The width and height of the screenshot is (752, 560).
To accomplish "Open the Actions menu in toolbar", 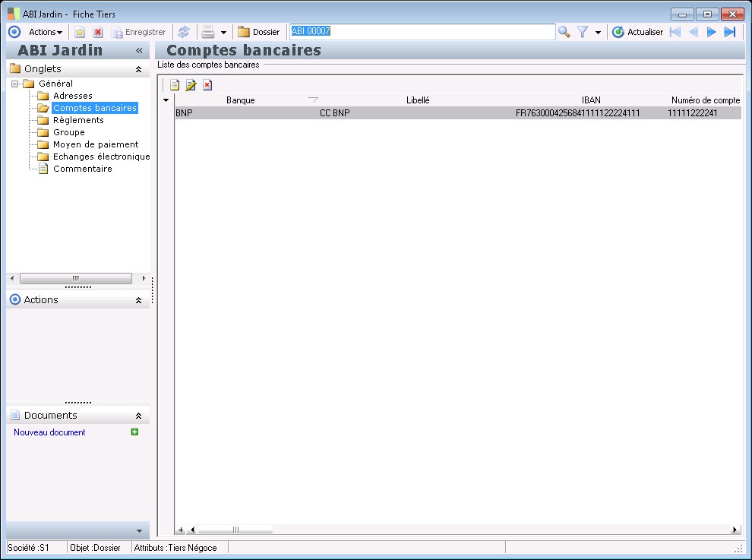I will pos(46,32).
